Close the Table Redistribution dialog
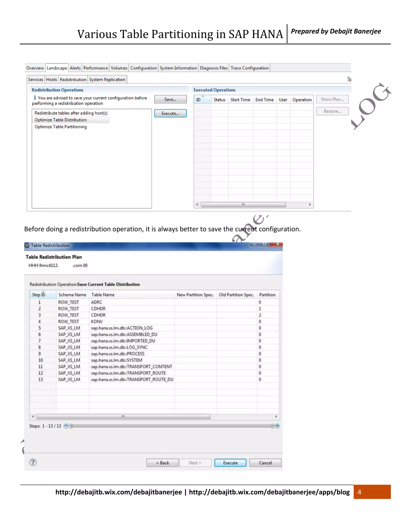Image resolution: width=411 pixels, height=532 pixels. (277, 244)
